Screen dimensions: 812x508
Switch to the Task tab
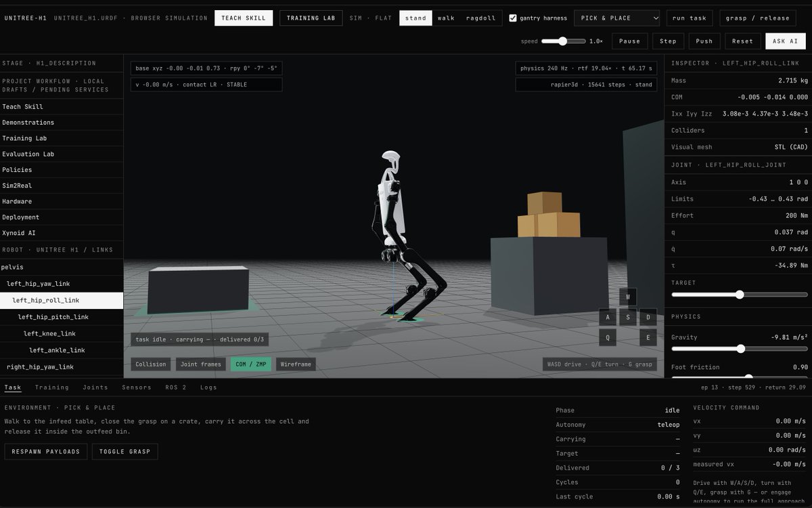[13, 387]
